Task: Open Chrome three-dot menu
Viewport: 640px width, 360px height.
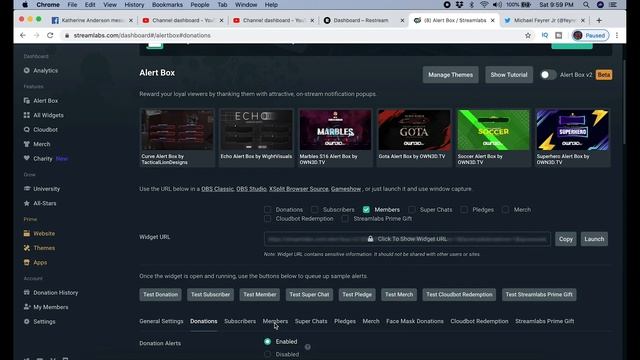Action: click(617, 36)
